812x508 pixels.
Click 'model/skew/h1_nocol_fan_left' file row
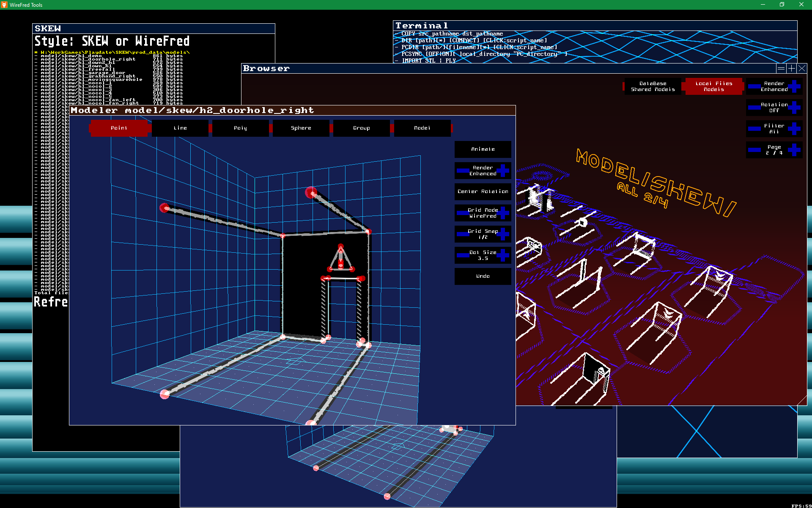109,100
